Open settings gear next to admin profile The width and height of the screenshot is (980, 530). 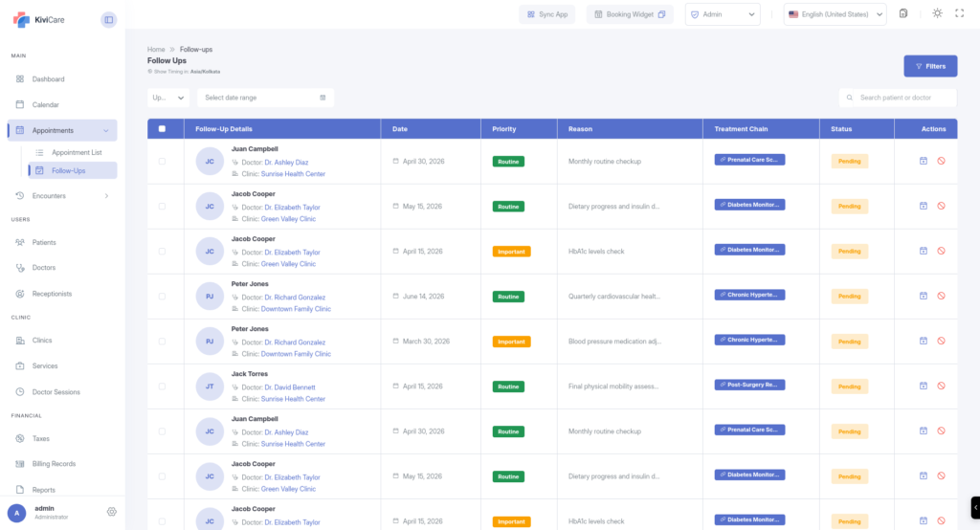[x=112, y=512]
